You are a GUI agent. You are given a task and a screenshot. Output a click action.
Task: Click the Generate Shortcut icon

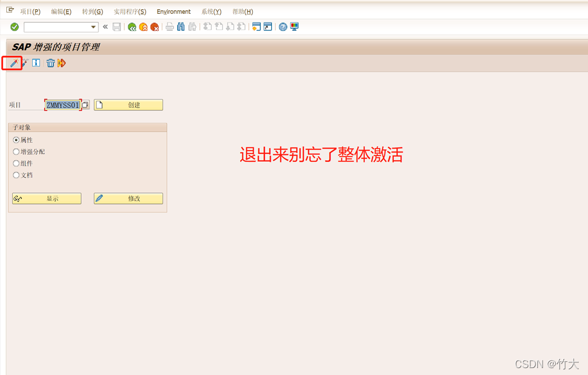(268, 26)
